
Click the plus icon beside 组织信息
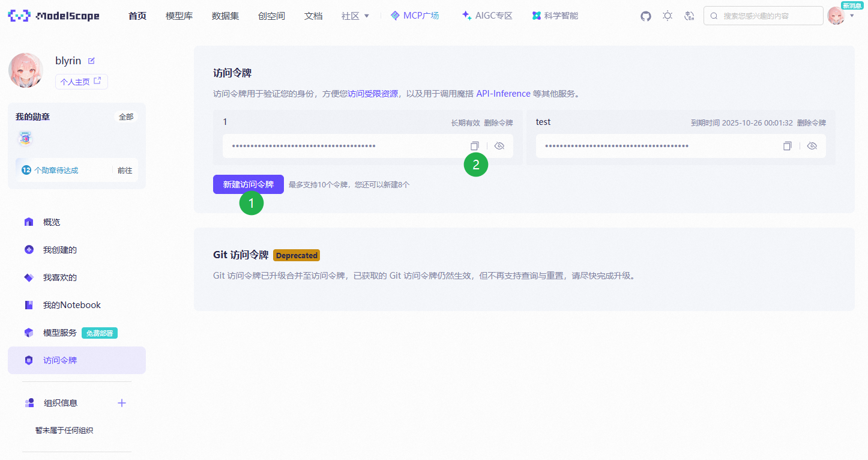point(122,403)
